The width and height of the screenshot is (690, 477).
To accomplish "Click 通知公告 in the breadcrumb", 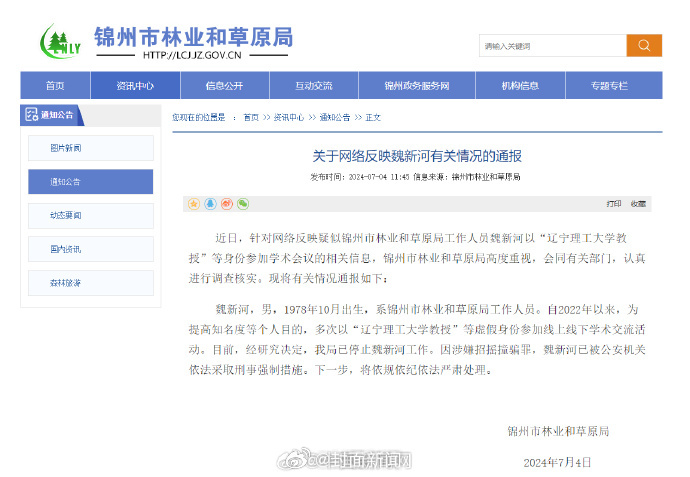I will pos(335,117).
